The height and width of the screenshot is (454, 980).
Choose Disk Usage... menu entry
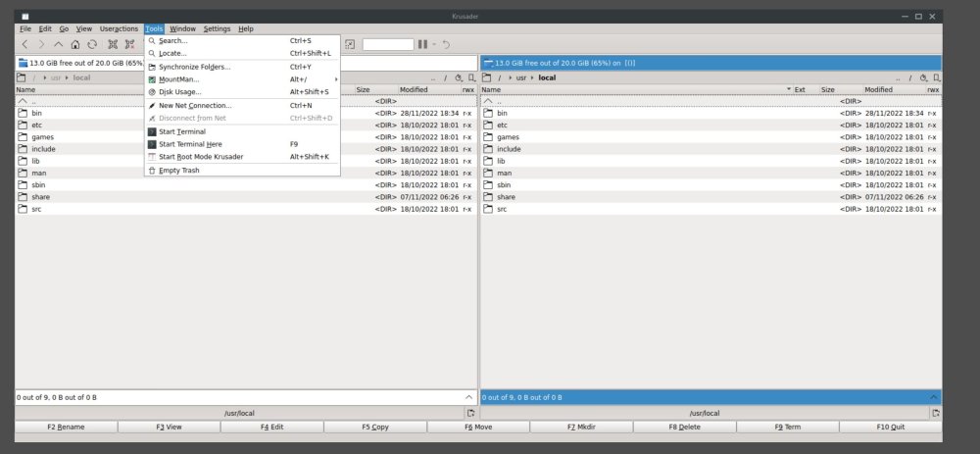point(242,92)
